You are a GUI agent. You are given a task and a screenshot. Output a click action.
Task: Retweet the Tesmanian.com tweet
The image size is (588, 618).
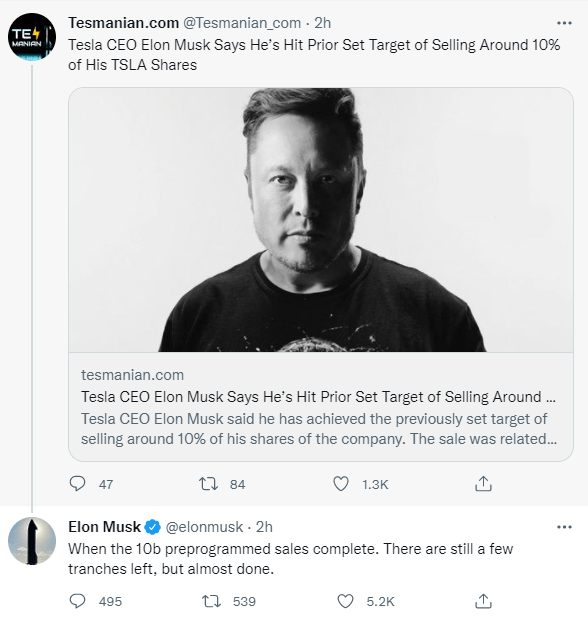[x=208, y=484]
